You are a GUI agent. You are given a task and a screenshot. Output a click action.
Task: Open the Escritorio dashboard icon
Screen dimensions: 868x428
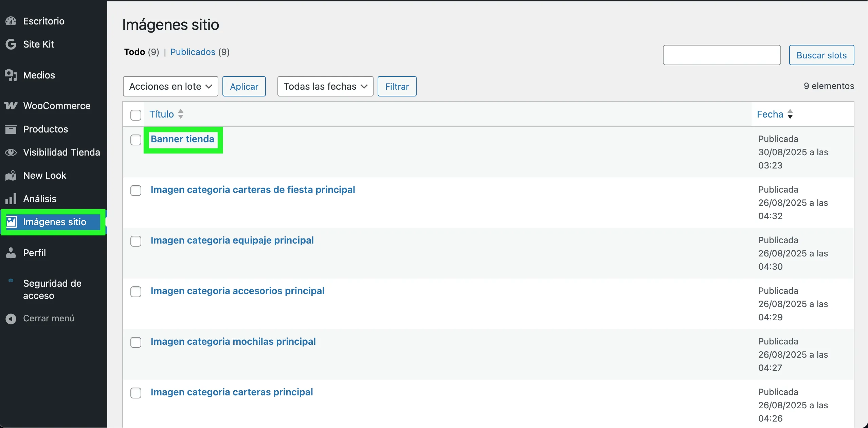(11, 21)
